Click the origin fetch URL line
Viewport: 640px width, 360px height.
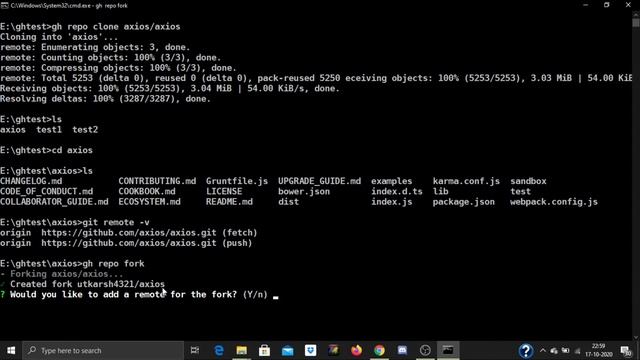point(129,233)
